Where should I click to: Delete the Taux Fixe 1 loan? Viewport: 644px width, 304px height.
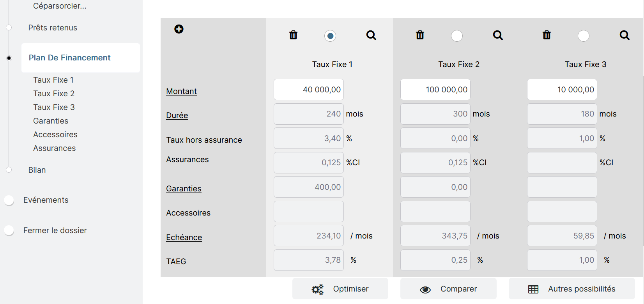[293, 35]
